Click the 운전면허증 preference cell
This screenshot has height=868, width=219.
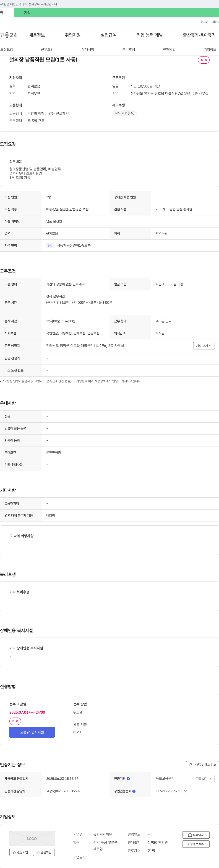tap(54, 452)
